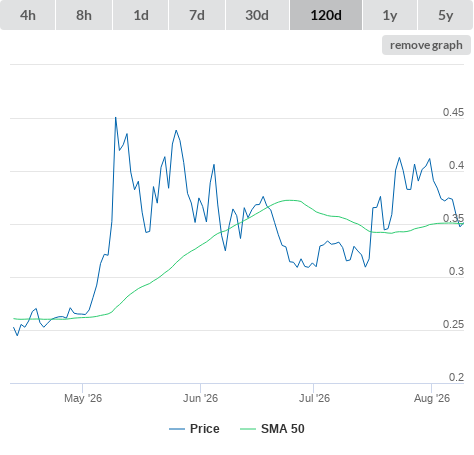Show the 1y price history

(390, 15)
